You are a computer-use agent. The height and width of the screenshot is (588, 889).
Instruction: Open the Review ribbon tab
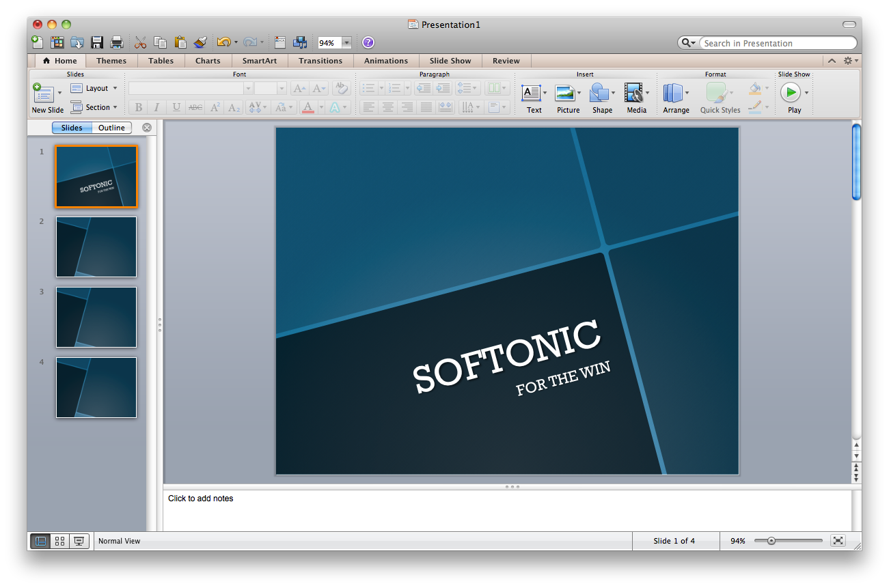pos(506,61)
